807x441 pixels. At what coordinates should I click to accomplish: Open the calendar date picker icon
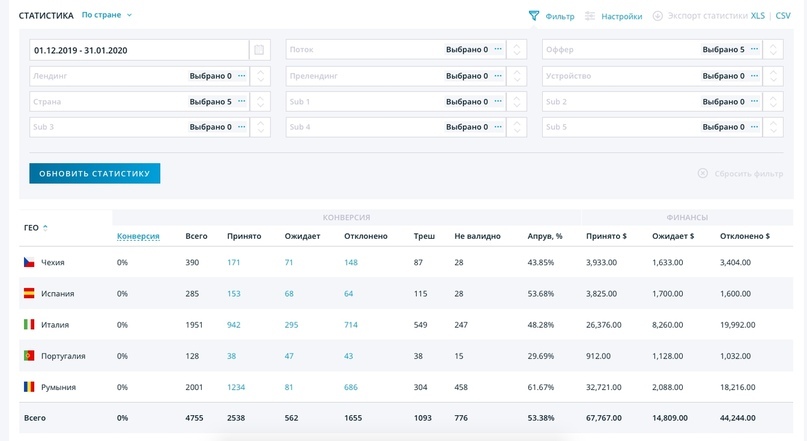pyautogui.click(x=259, y=50)
